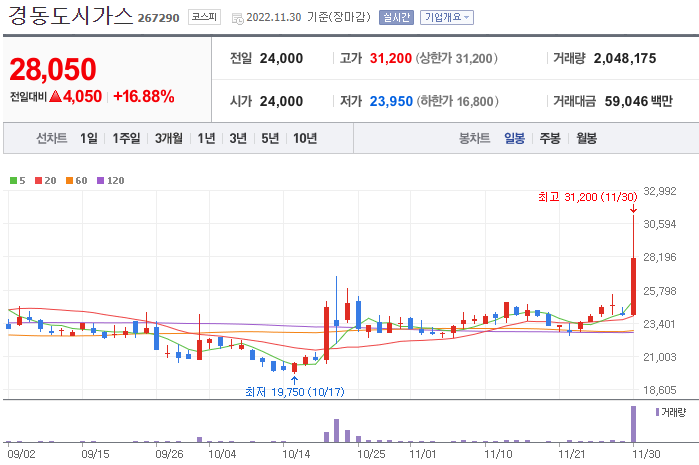This screenshot has height=465, width=699.
Task: Click the purple 120-day moving average swatch
Action: coord(100,181)
